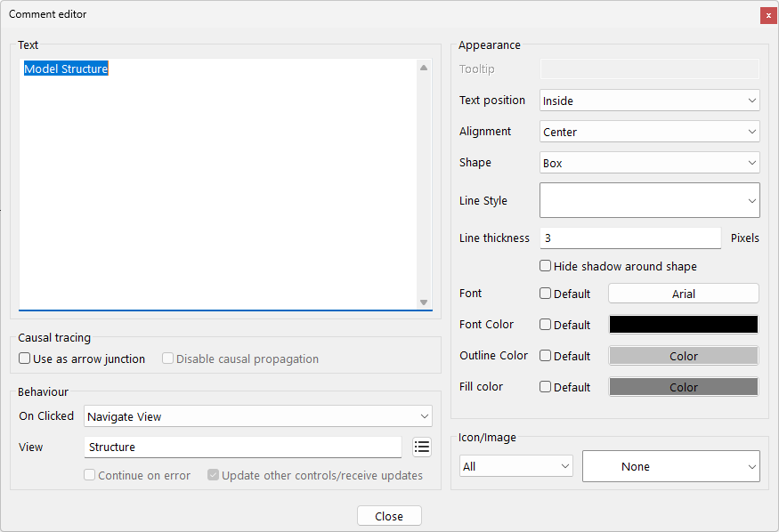The height and width of the screenshot is (532, 779).
Task: Pick the black Font Color swatch
Action: click(683, 325)
